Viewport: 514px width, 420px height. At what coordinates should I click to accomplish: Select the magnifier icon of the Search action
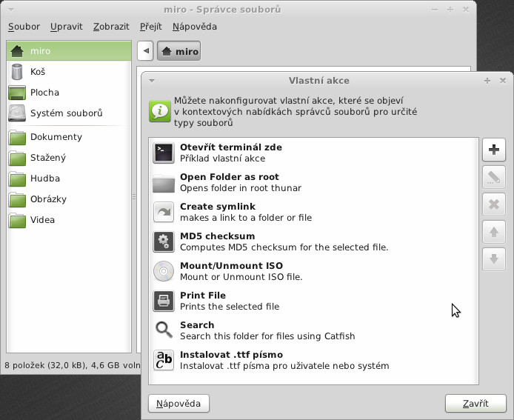pyautogui.click(x=164, y=330)
